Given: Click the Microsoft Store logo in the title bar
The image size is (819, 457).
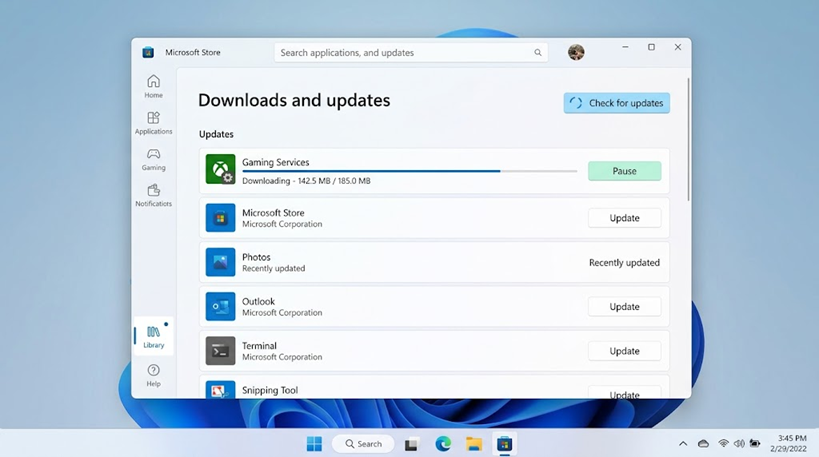Looking at the screenshot, I should (148, 52).
